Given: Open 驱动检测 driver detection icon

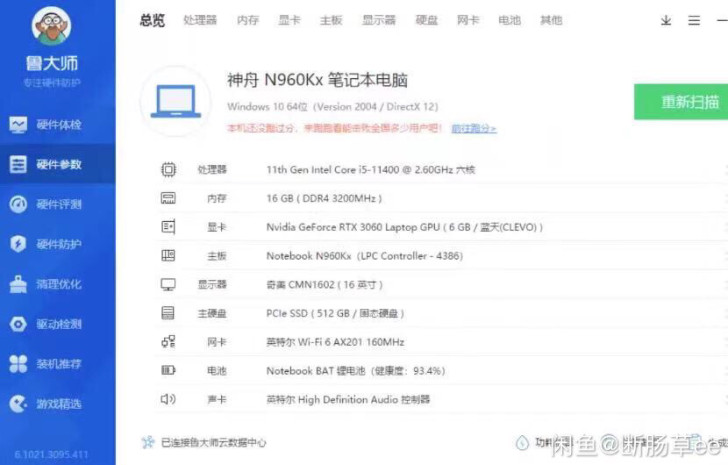Looking at the screenshot, I should click(x=18, y=324).
